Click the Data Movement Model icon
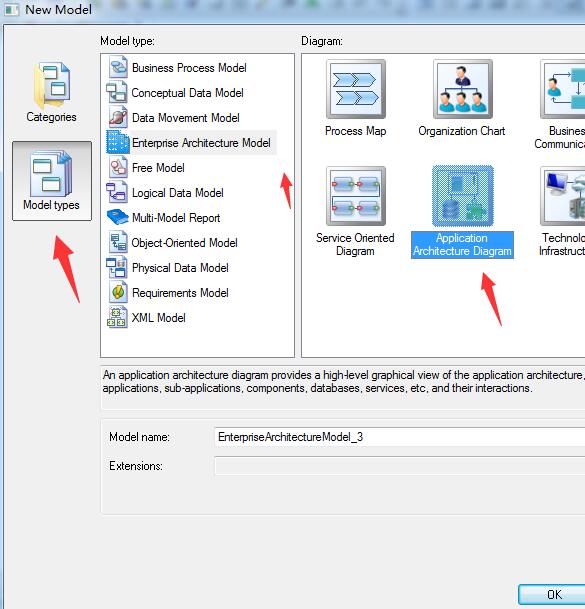 pyautogui.click(x=118, y=117)
